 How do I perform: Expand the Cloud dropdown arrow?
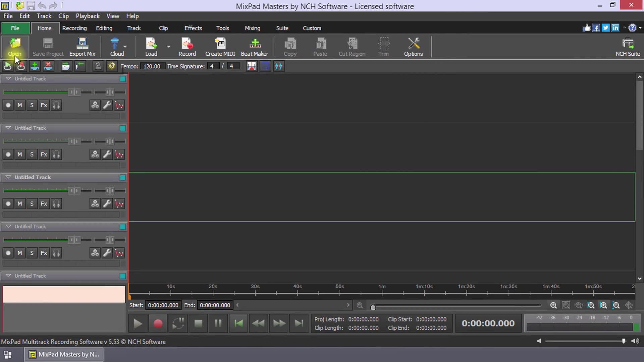[125, 47]
